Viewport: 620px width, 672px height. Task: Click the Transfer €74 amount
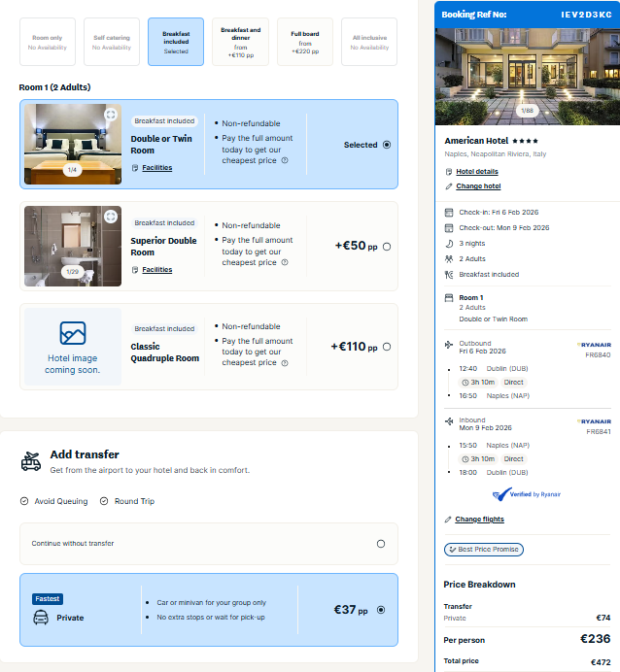click(x=603, y=618)
